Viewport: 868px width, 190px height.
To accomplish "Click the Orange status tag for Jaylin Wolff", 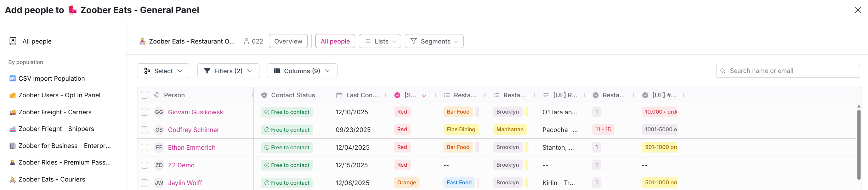I will point(406,183).
